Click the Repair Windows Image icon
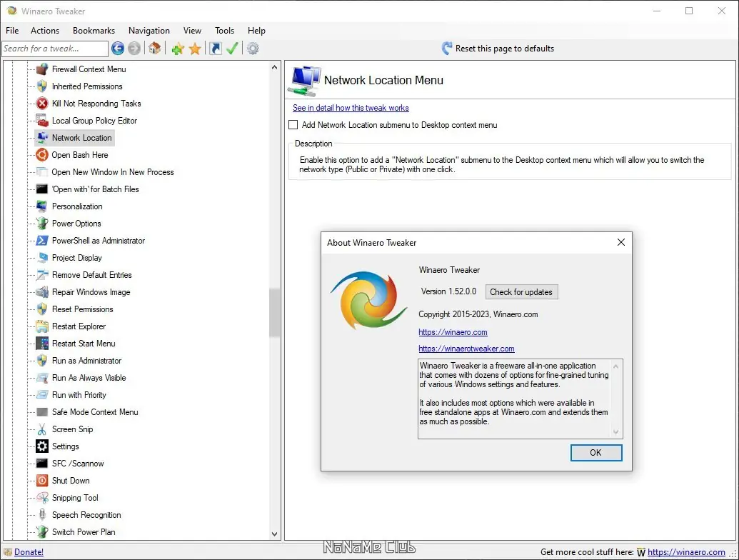This screenshot has width=739, height=560. click(x=42, y=291)
